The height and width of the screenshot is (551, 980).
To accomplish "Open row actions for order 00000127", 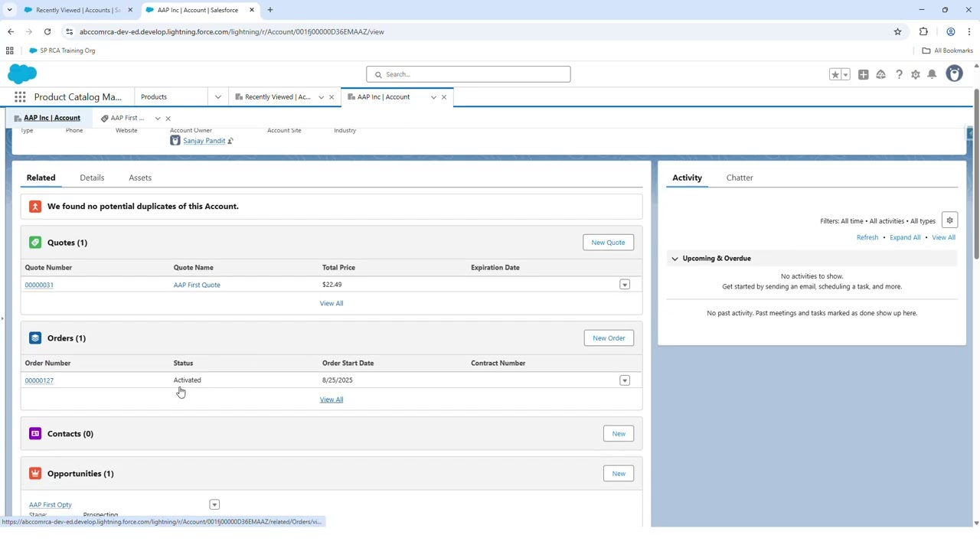I will (x=625, y=380).
